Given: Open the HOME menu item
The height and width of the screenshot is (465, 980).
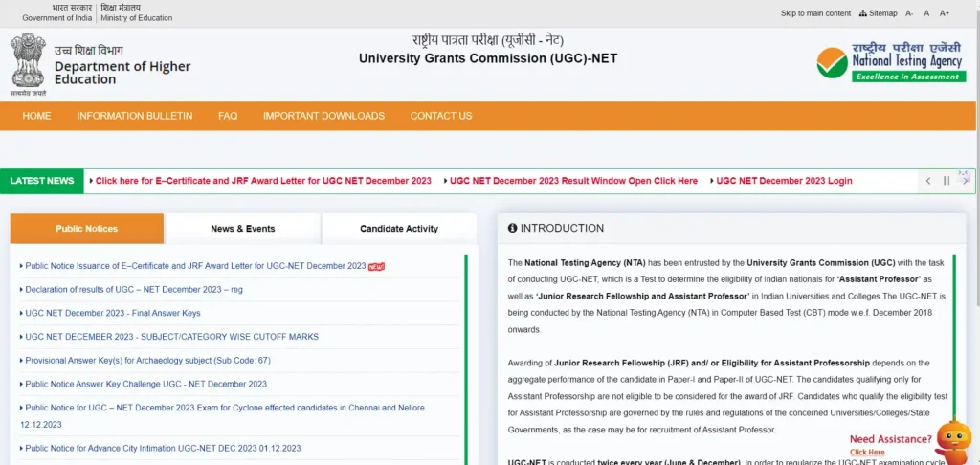Looking at the screenshot, I should coord(37,116).
